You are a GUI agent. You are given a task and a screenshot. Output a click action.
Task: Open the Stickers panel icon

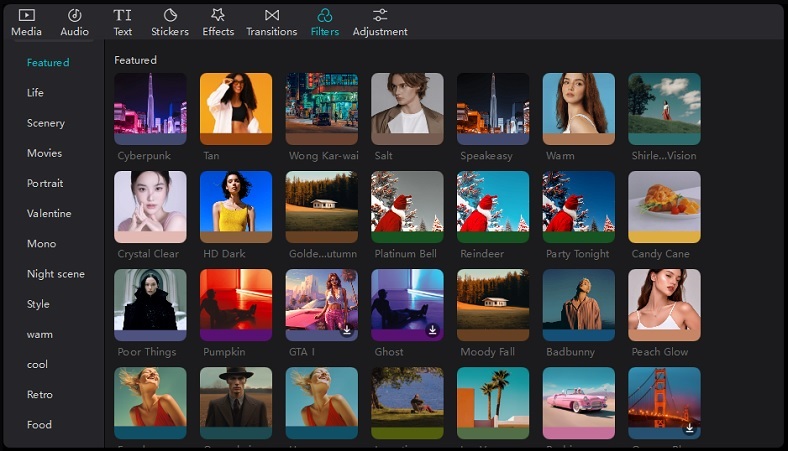[170, 15]
